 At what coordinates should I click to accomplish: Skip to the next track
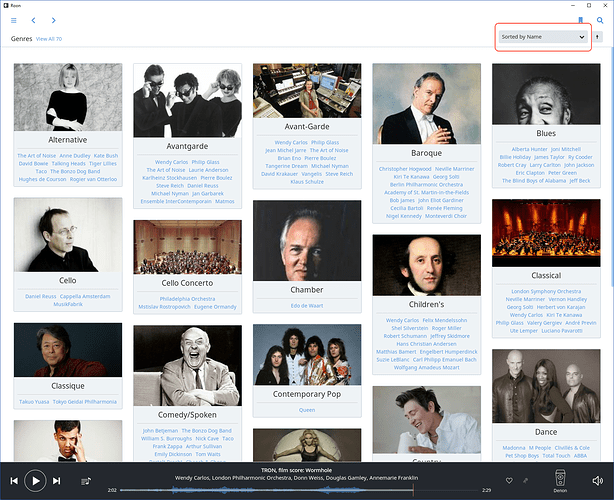[57, 481]
